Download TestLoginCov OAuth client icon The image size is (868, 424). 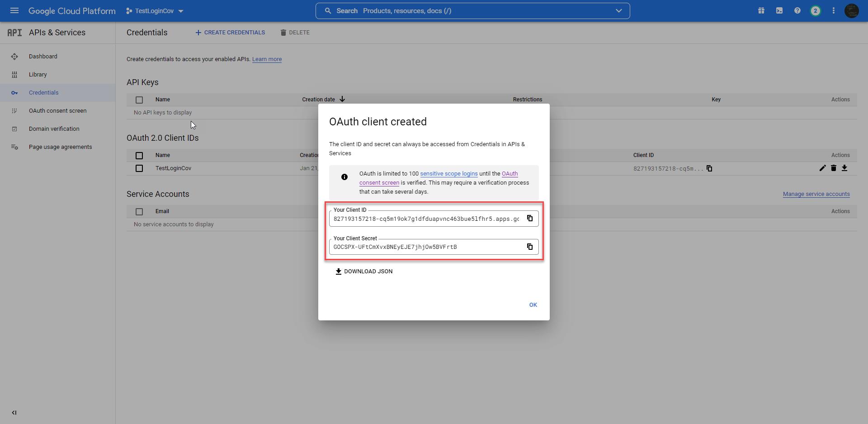844,168
